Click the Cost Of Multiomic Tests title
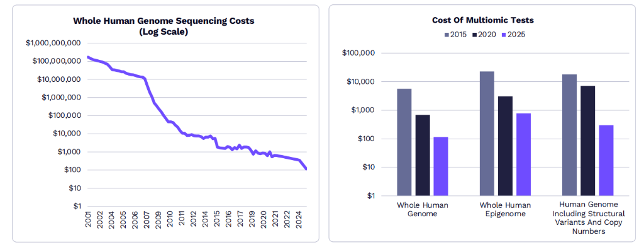Image resolution: width=644 pixels, height=247 pixels. coord(482,20)
